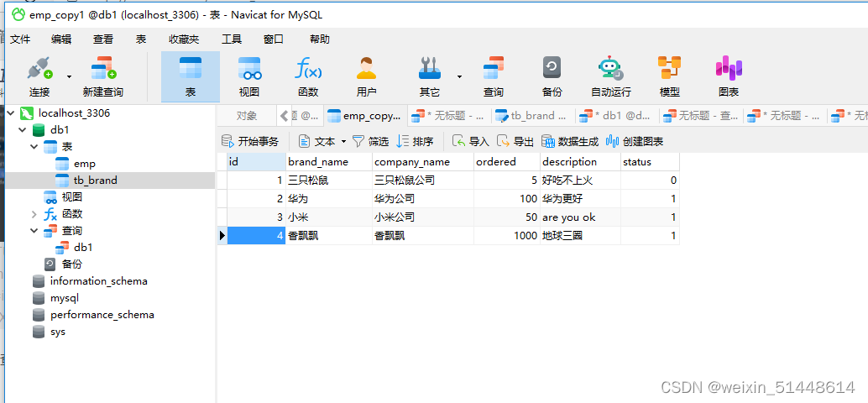The width and height of the screenshot is (868, 403).
Task: Select the 视图 node in tree
Action: pos(72,197)
